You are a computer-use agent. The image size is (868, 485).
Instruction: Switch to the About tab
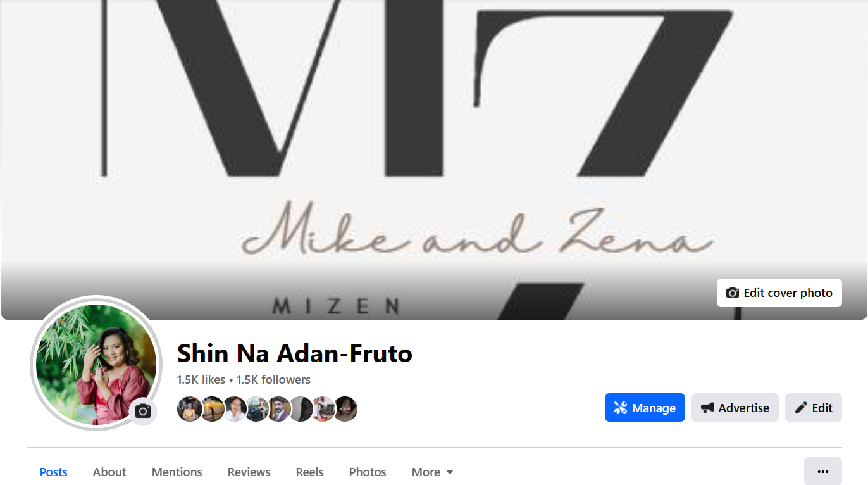pos(109,472)
